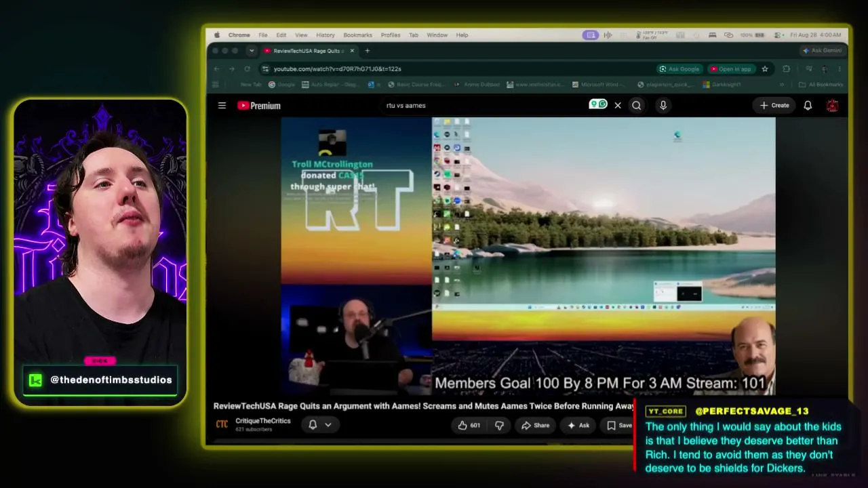
Task: Open Ask Gemini in Chrome
Action: pyautogui.click(x=822, y=50)
